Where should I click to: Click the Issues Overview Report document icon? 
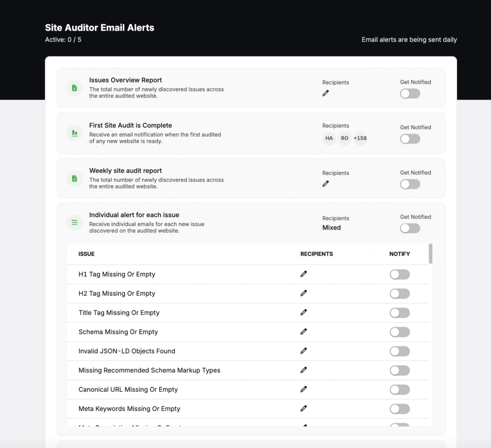click(x=74, y=88)
